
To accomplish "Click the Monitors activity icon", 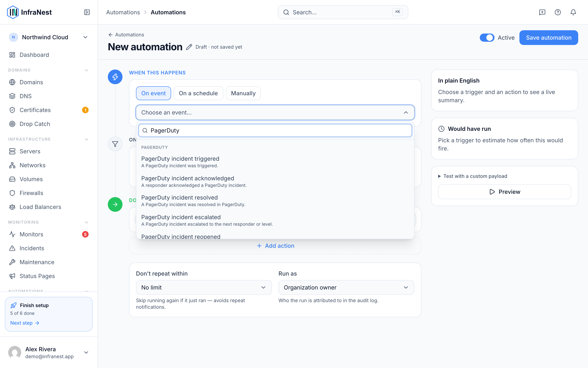I will point(12,234).
